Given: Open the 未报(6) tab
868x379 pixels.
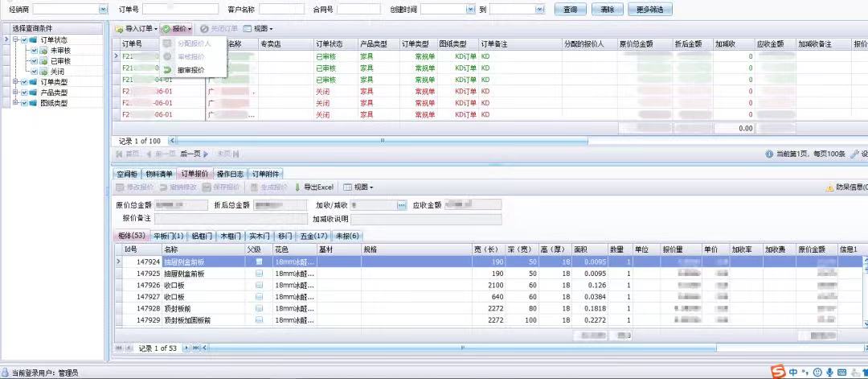Looking at the screenshot, I should click(348, 236).
